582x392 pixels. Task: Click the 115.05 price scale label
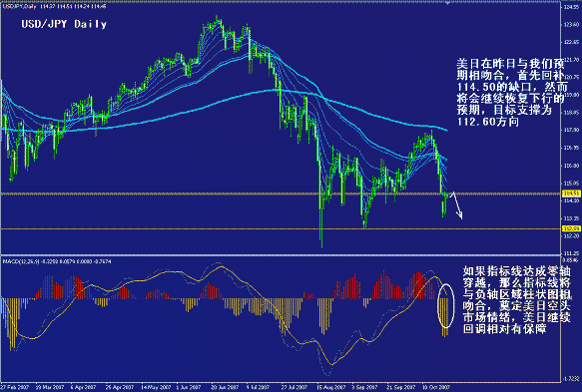pos(572,183)
